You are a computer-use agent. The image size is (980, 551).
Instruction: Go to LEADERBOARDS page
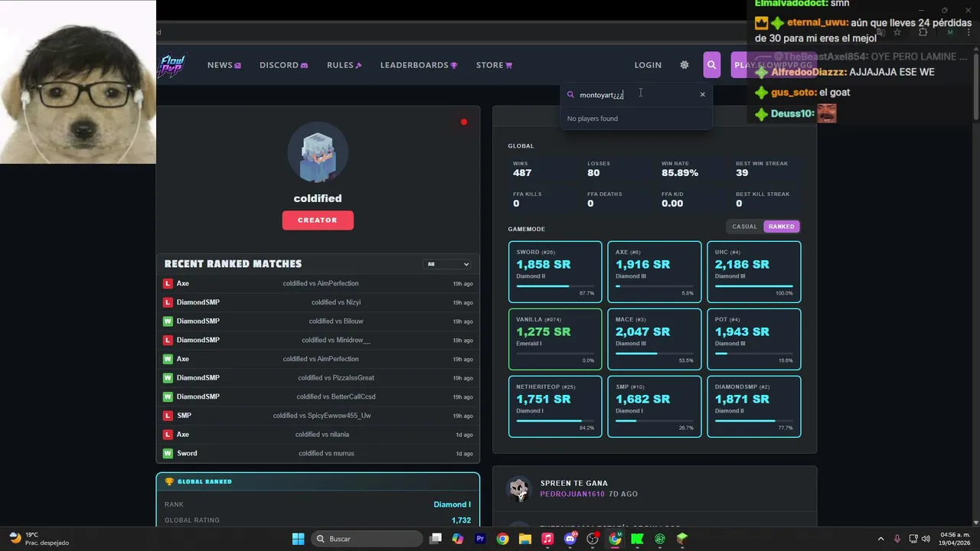pyautogui.click(x=419, y=65)
